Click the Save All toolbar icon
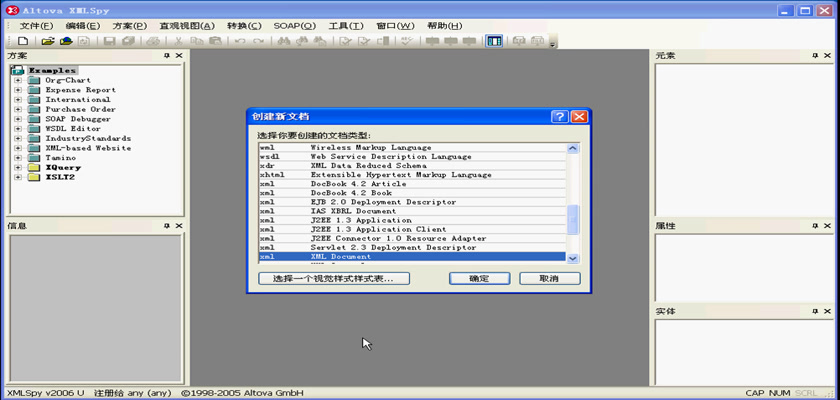 click(x=128, y=41)
